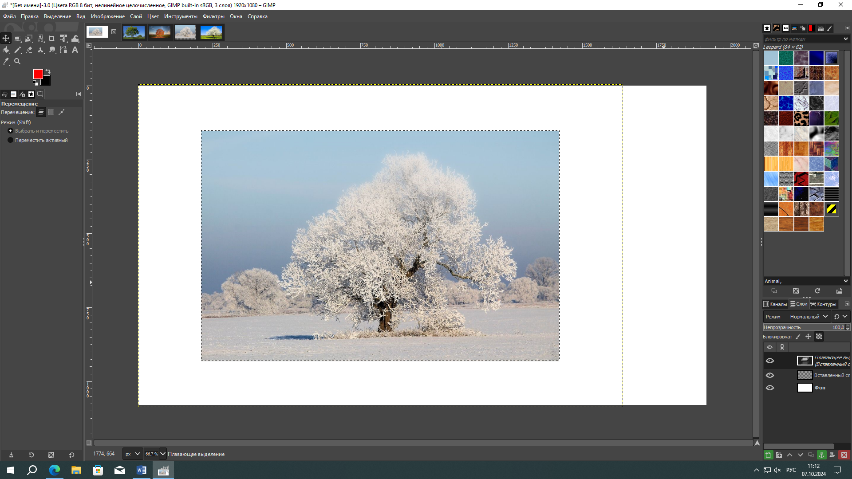Screen dimensions: 852x479
Task: Open the Help menu at bar end
Action: (x=258, y=16)
